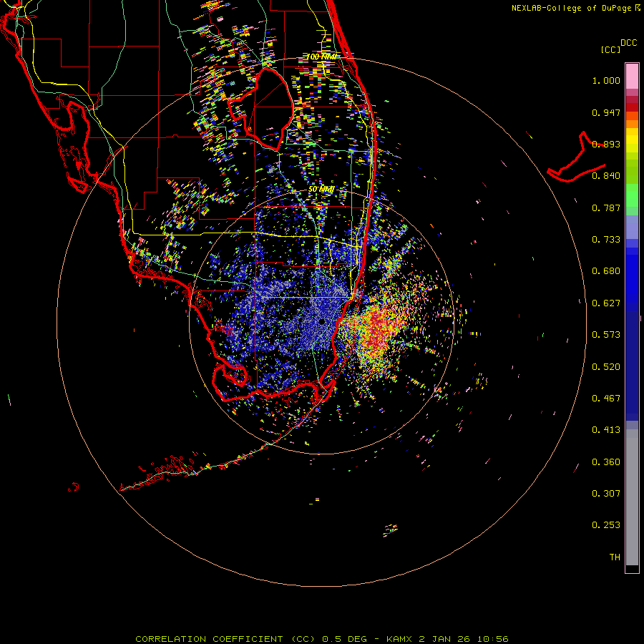Viewport: 644px width, 644px height.
Task: Select the 0.573 legend value
Action: click(x=606, y=335)
